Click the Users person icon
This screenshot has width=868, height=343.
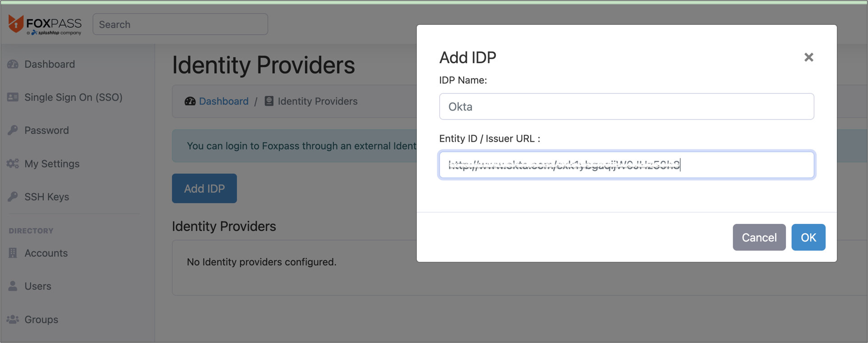click(x=13, y=286)
